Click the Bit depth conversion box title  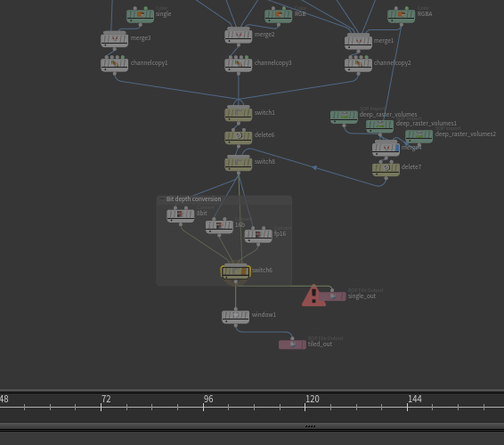[x=193, y=198]
